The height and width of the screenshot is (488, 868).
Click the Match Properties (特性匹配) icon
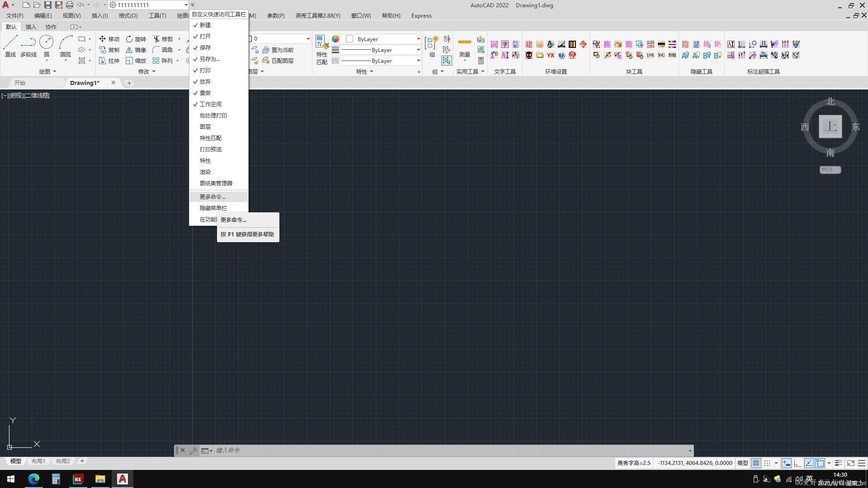pos(322,50)
